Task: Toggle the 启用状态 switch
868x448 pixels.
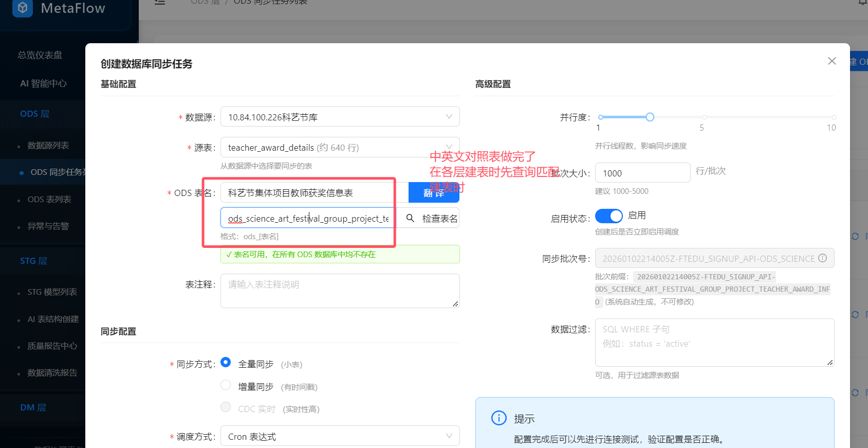Action: [x=608, y=216]
